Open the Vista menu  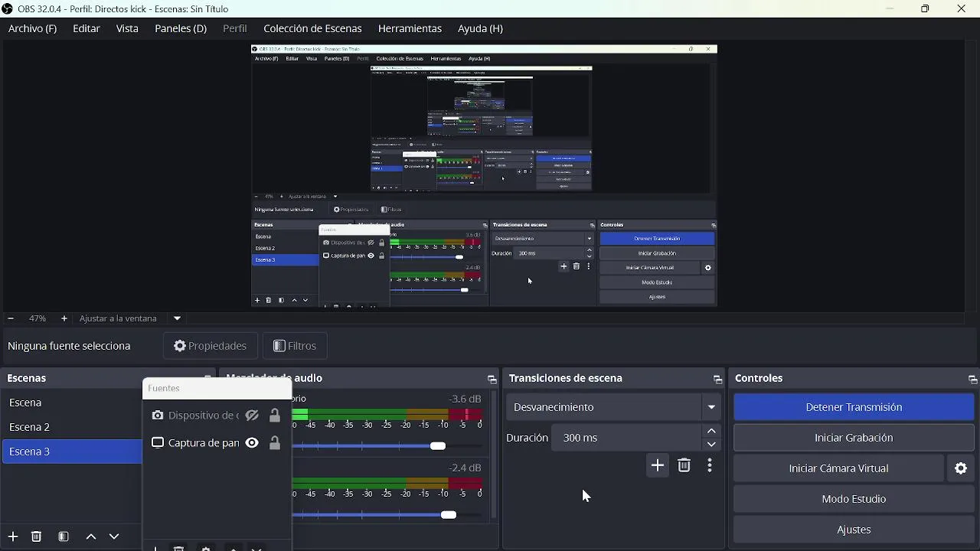point(127,28)
